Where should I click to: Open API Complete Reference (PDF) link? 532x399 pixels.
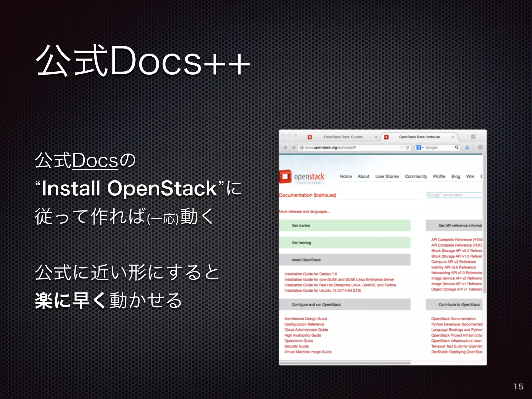(x=456, y=245)
